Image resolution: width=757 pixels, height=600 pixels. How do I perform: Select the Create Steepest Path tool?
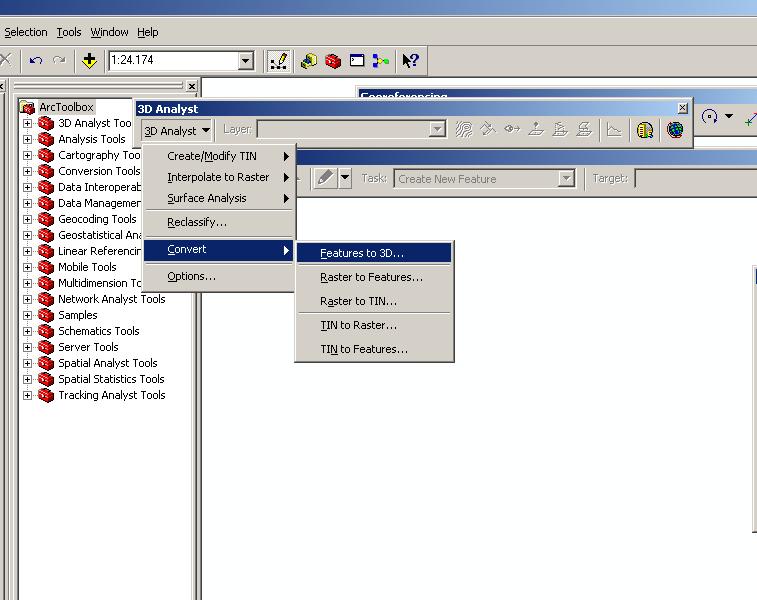pyautogui.click(x=488, y=129)
